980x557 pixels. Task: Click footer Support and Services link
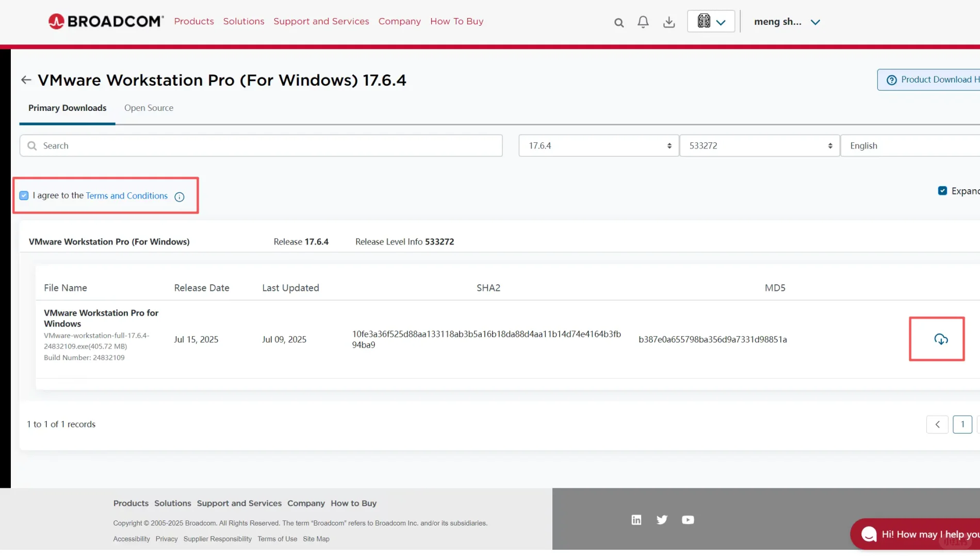coord(239,503)
